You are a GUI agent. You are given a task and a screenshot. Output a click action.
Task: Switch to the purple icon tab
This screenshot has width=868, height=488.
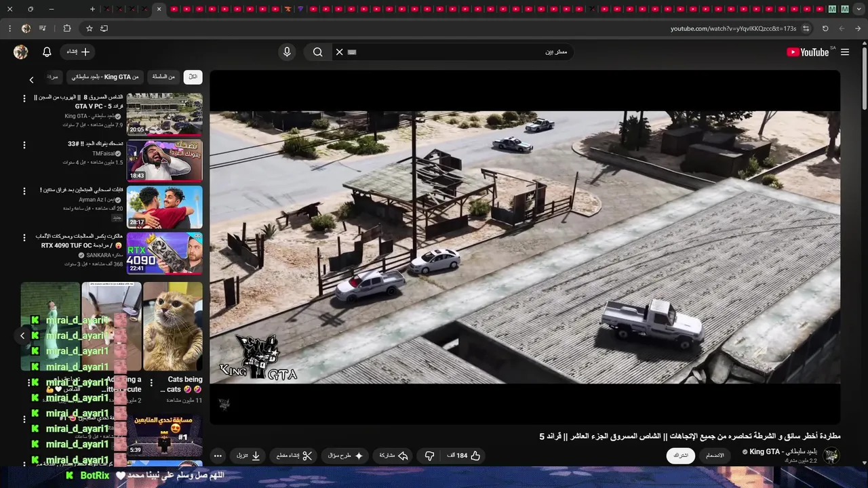[300, 9]
